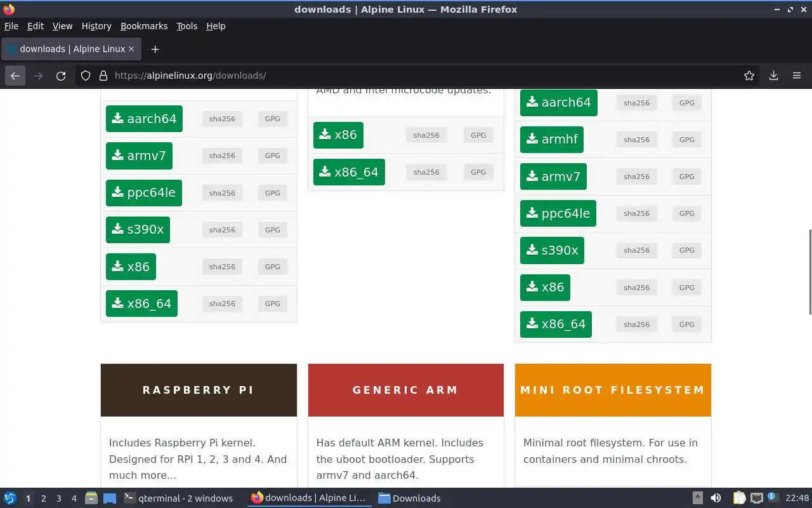Select the downloads | Alpine Linux browser tab
Screen dimensions: 812x508
coord(70,49)
